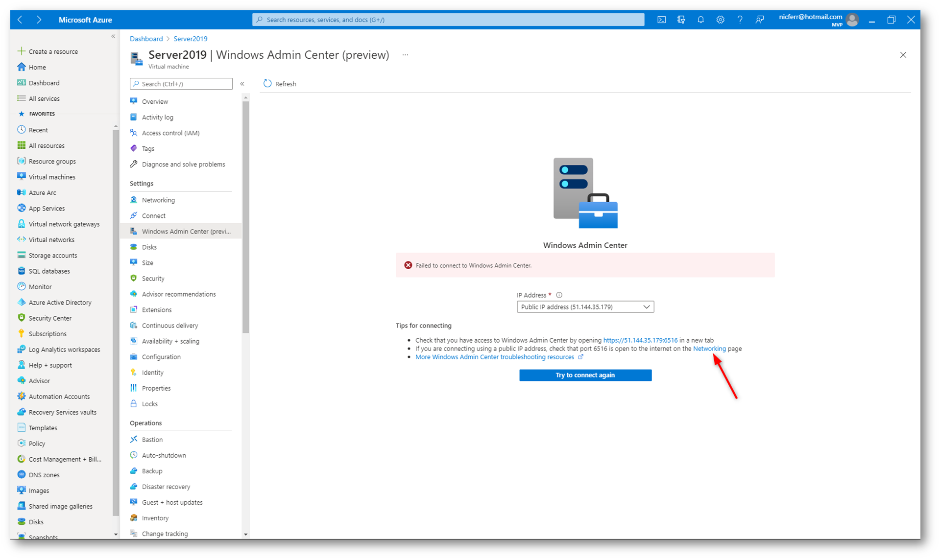Click Server2019 breadcrumb link

coord(190,39)
